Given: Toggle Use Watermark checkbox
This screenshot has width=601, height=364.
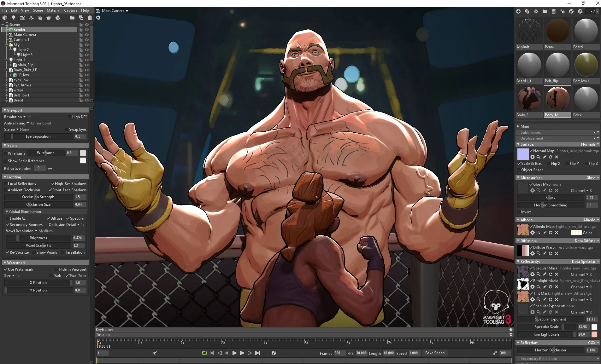Looking at the screenshot, I should (6, 269).
